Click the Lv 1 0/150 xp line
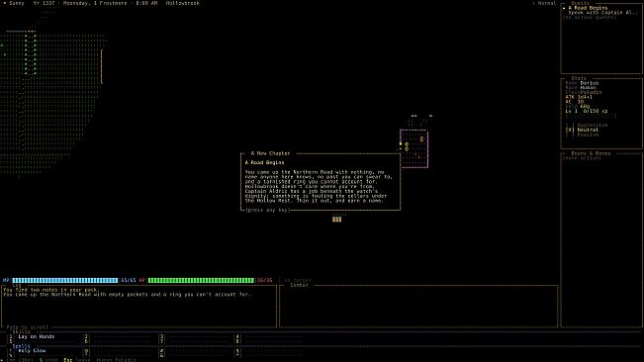Image resolution: width=644 pixels, height=362 pixels. pyautogui.click(x=587, y=111)
